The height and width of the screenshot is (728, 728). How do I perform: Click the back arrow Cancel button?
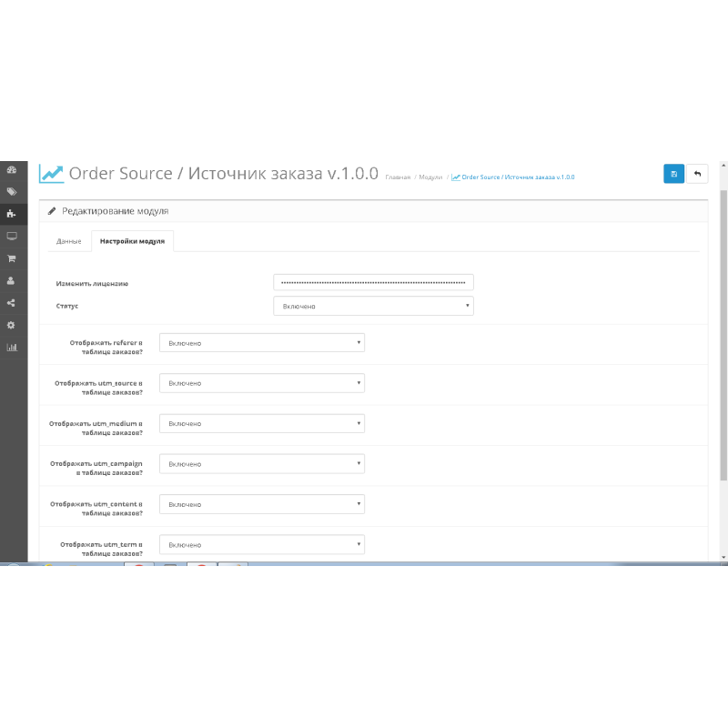[x=697, y=174]
